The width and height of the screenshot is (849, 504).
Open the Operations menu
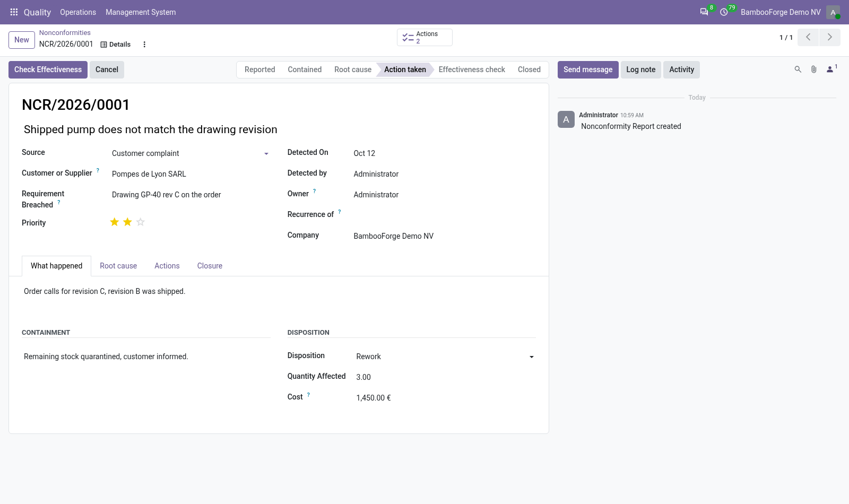[x=78, y=12]
